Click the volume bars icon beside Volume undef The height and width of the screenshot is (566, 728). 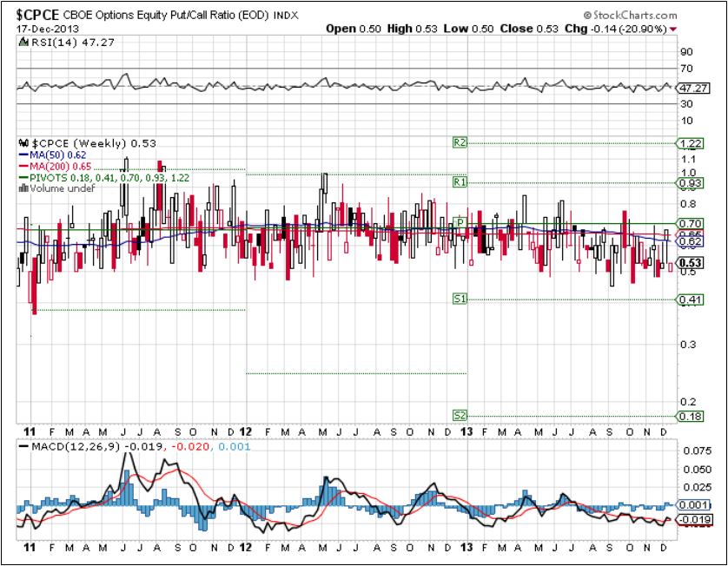click(x=23, y=188)
